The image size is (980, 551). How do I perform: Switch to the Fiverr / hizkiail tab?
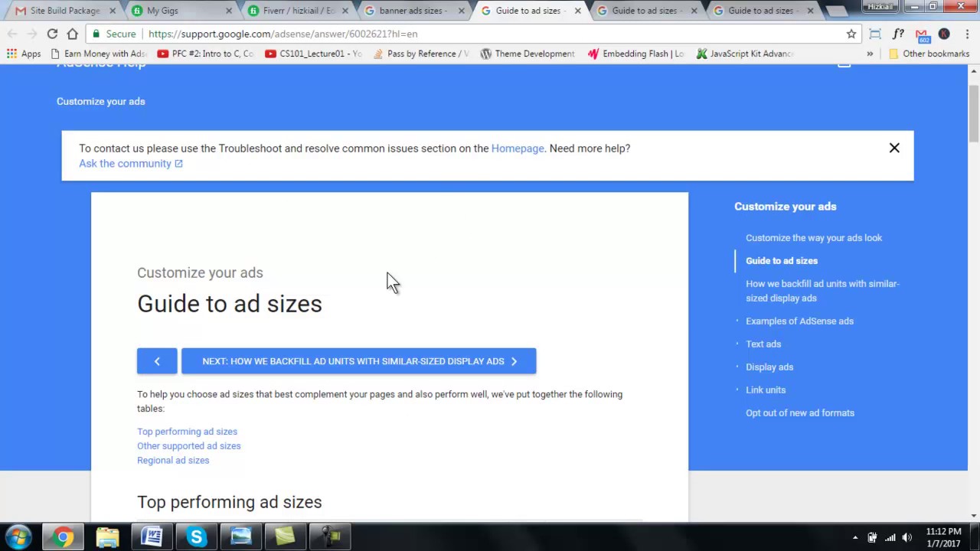298,11
